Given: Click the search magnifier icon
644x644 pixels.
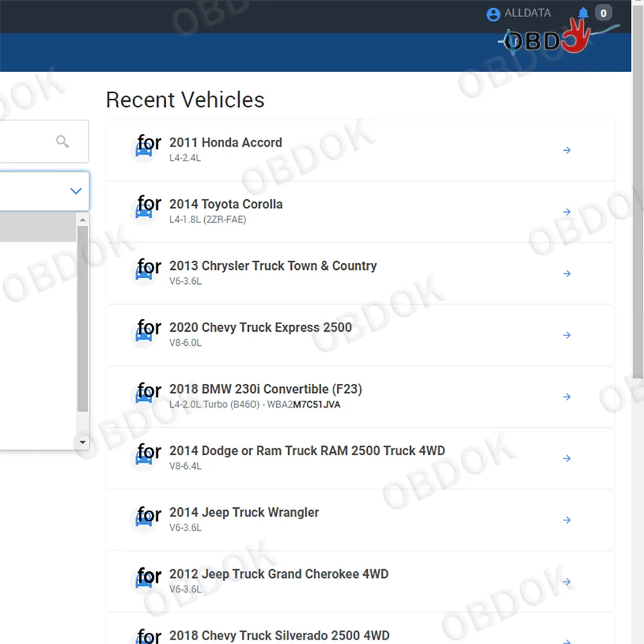Looking at the screenshot, I should point(62,142).
